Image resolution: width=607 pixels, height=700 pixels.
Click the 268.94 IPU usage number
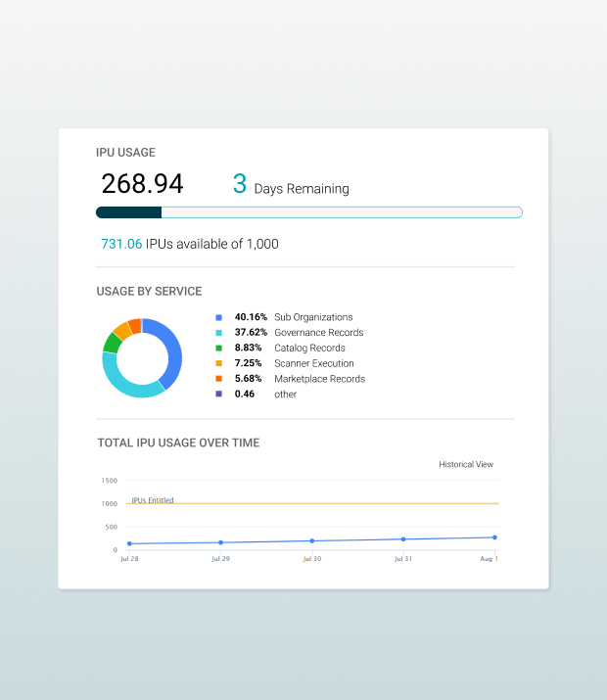tap(142, 184)
